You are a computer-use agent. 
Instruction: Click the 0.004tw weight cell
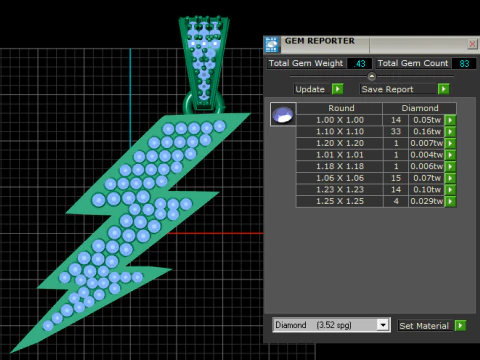(x=427, y=155)
